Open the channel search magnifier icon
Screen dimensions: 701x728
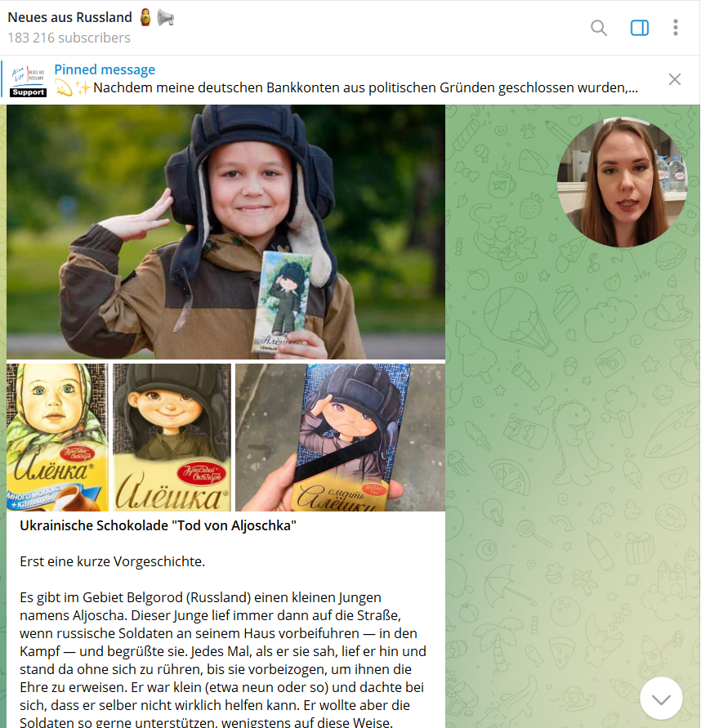(598, 28)
